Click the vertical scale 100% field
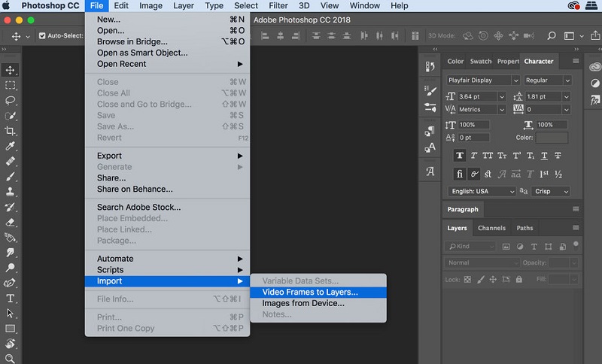 click(x=474, y=125)
